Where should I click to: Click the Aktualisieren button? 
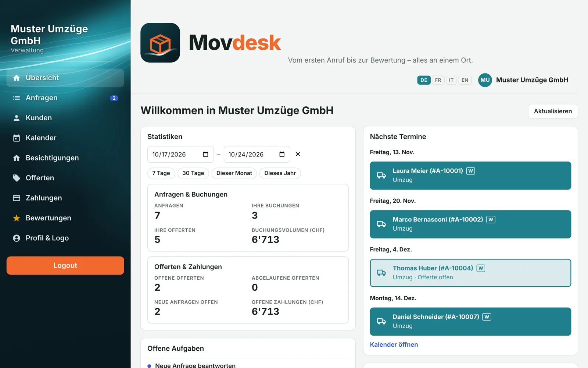553,111
